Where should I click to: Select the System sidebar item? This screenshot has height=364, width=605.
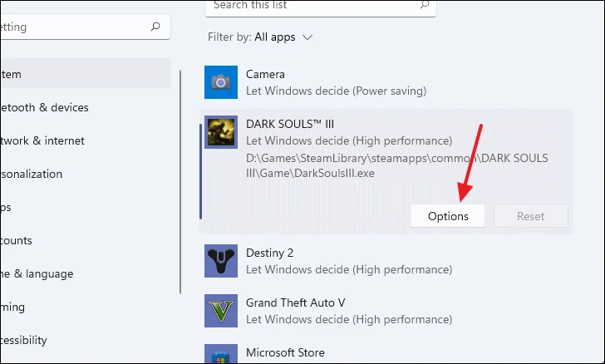[86, 74]
